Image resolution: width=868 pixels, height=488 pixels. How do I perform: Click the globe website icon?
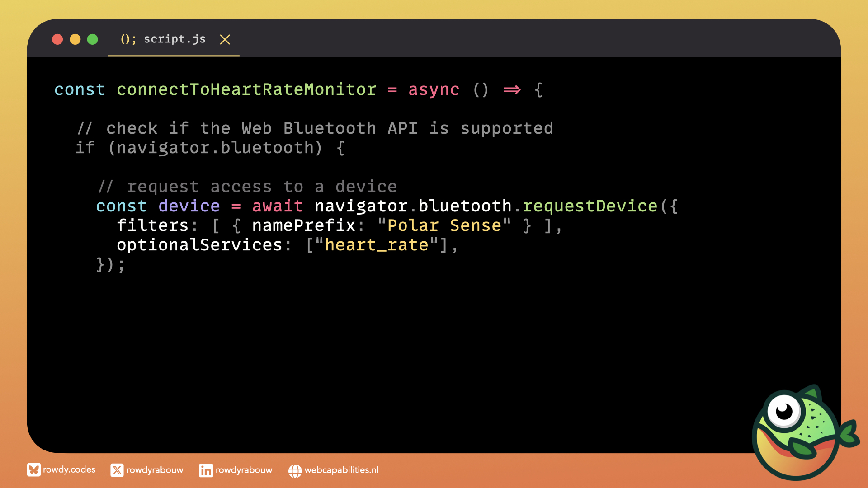295,471
